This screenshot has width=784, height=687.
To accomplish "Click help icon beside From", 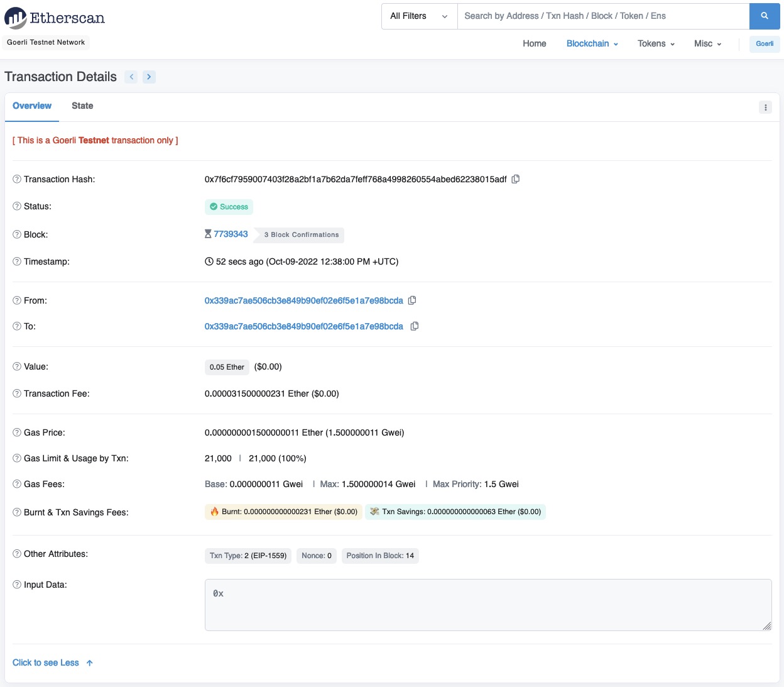I will click(17, 300).
